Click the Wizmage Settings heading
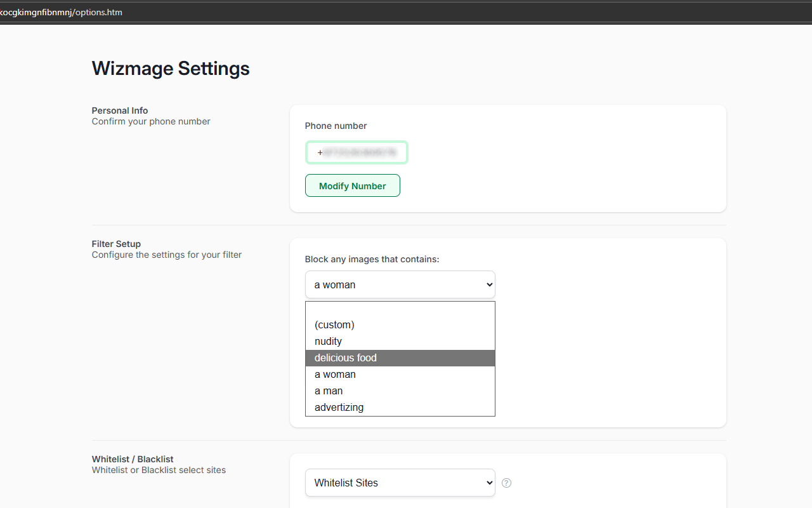The image size is (812, 508). point(171,68)
